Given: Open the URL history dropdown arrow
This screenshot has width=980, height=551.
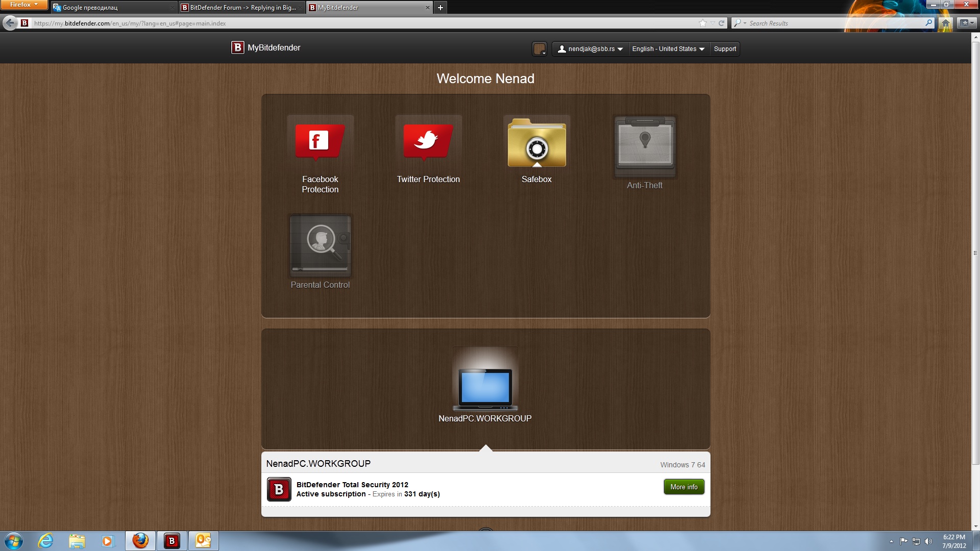Looking at the screenshot, I should click(713, 23).
